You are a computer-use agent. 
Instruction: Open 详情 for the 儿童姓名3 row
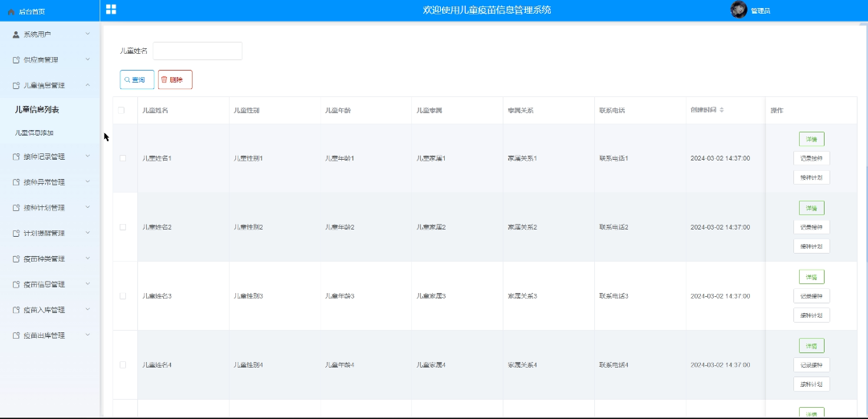(x=812, y=277)
